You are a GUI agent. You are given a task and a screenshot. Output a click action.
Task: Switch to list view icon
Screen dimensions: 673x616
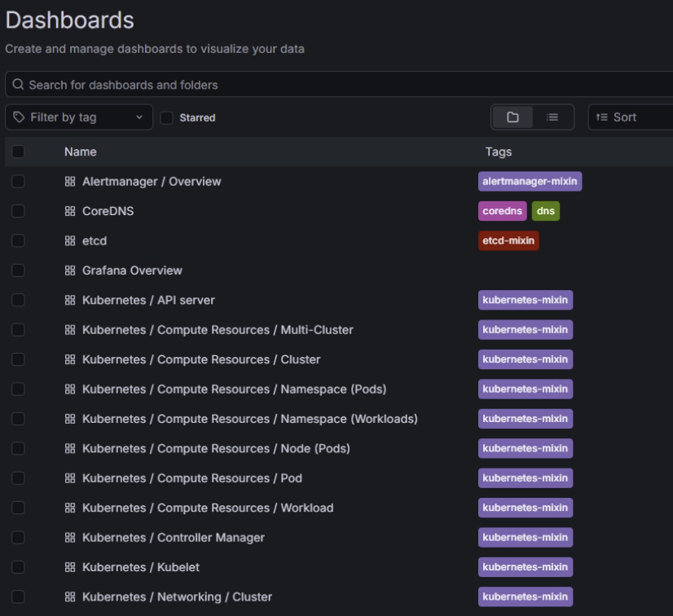point(552,117)
